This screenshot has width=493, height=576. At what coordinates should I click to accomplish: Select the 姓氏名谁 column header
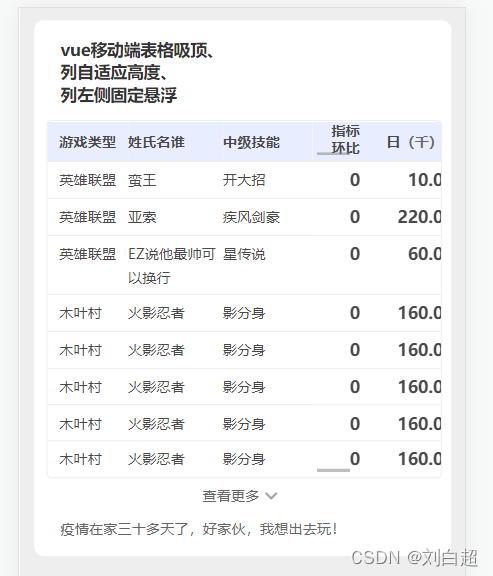(x=156, y=142)
